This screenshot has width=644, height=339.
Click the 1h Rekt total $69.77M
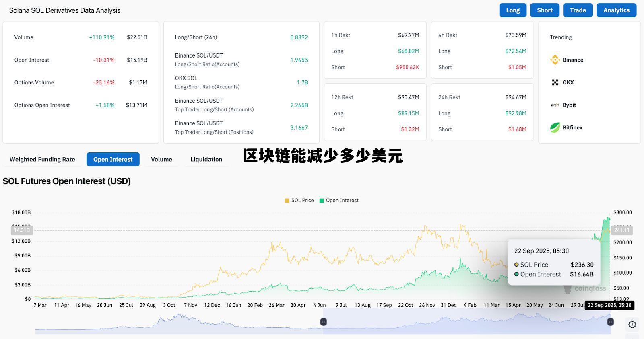pyautogui.click(x=409, y=35)
